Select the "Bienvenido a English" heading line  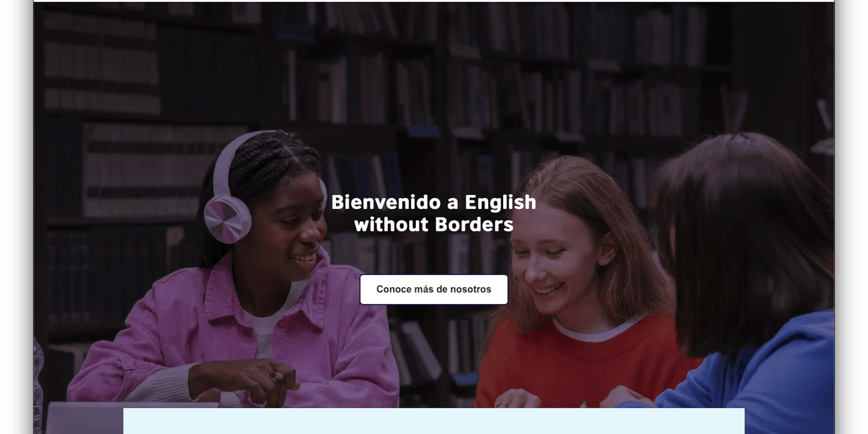click(434, 203)
